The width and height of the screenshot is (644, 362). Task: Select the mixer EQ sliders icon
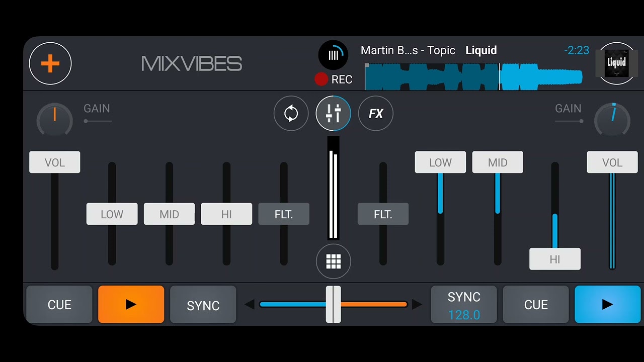pos(333,114)
